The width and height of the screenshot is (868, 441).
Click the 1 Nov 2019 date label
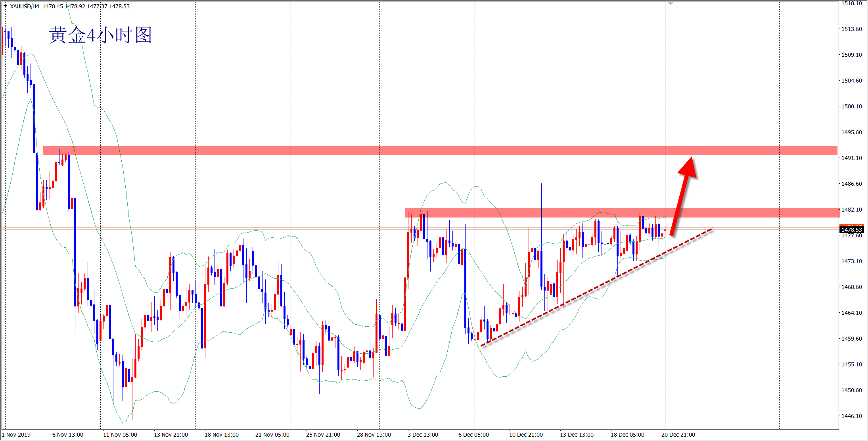[x=17, y=435]
